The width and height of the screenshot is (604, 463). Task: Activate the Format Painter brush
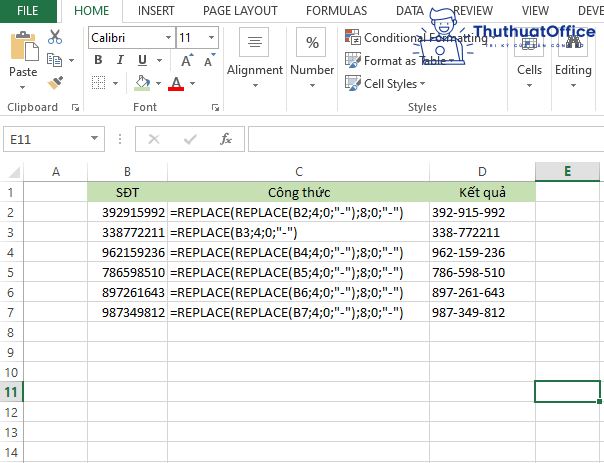point(55,82)
